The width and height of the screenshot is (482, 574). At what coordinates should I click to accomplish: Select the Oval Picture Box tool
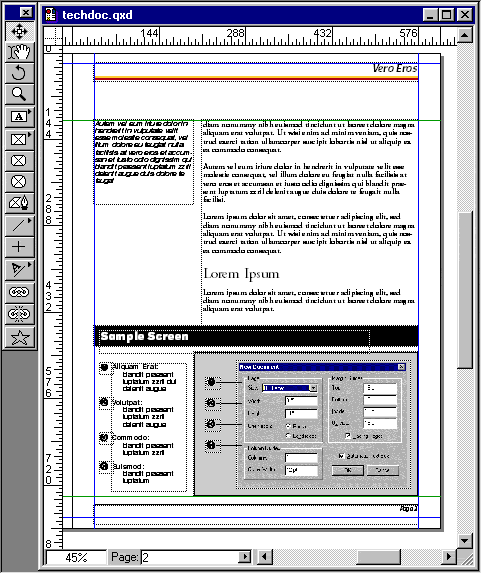tap(19, 182)
